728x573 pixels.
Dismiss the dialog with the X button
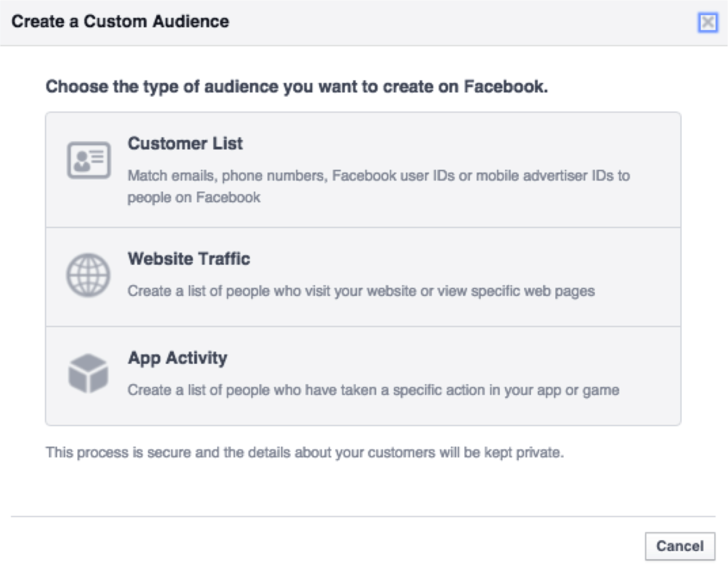(x=707, y=22)
